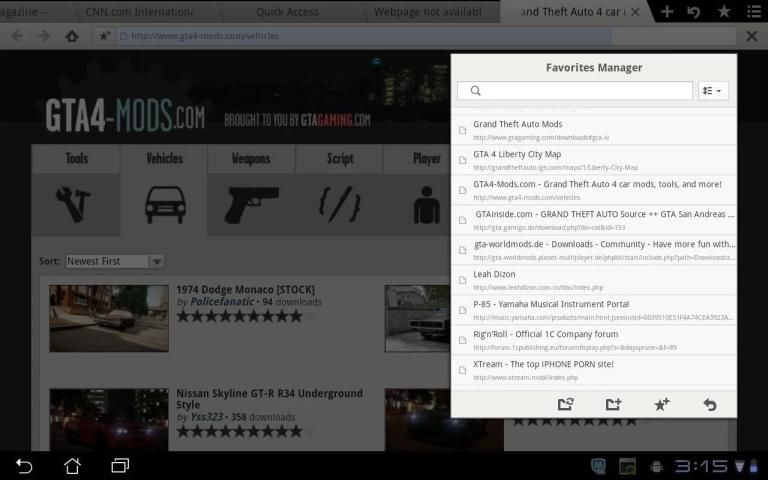The height and width of the screenshot is (480, 768).
Task: Click the move-to-folder icon in Favorites Manager
Action: click(565, 404)
